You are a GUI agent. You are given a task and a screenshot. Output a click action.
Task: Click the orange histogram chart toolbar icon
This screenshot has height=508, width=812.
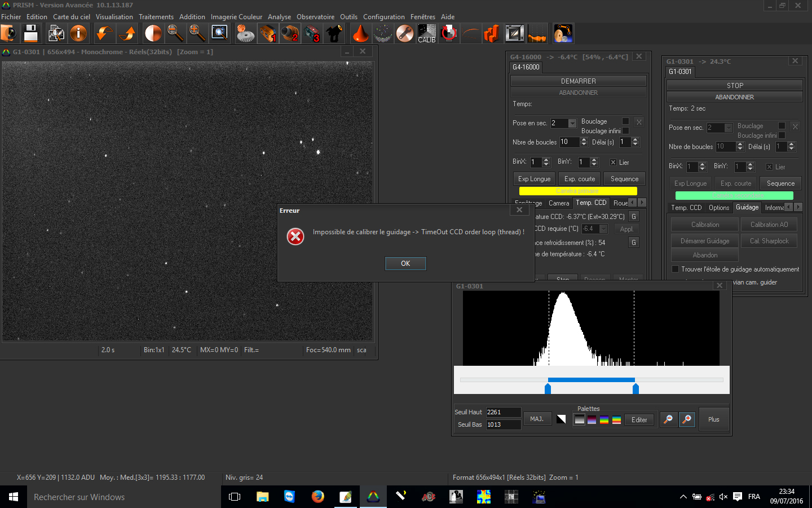pyautogui.click(x=537, y=33)
